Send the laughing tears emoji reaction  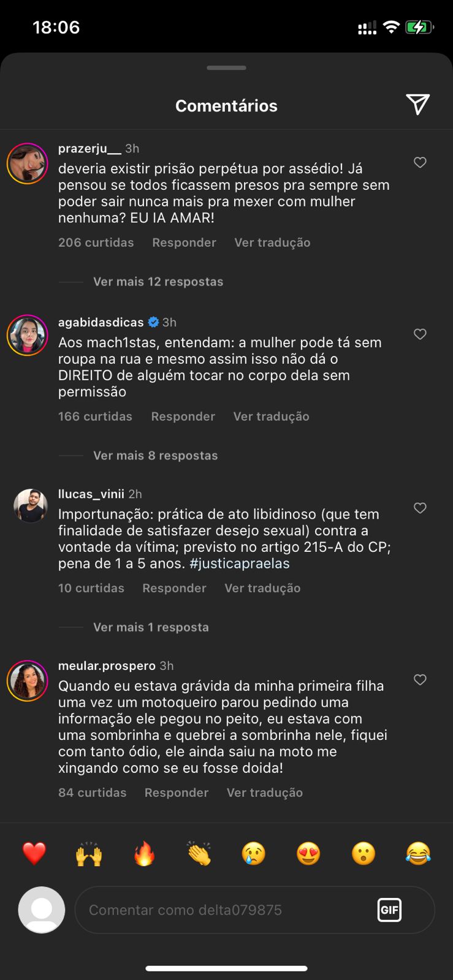(418, 853)
